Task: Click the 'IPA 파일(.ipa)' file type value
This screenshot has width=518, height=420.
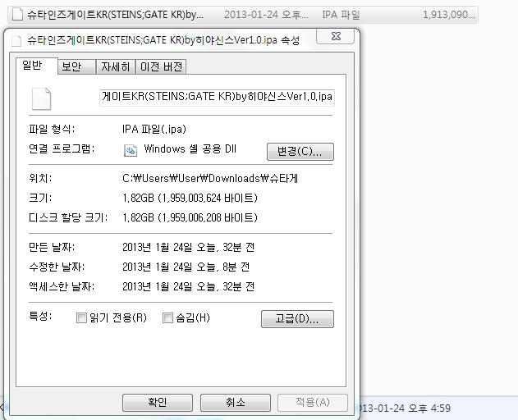Action: [154, 129]
